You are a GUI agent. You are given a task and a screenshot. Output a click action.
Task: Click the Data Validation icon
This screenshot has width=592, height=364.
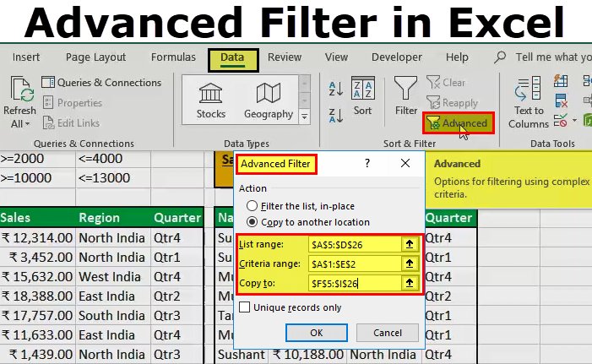coord(561,121)
